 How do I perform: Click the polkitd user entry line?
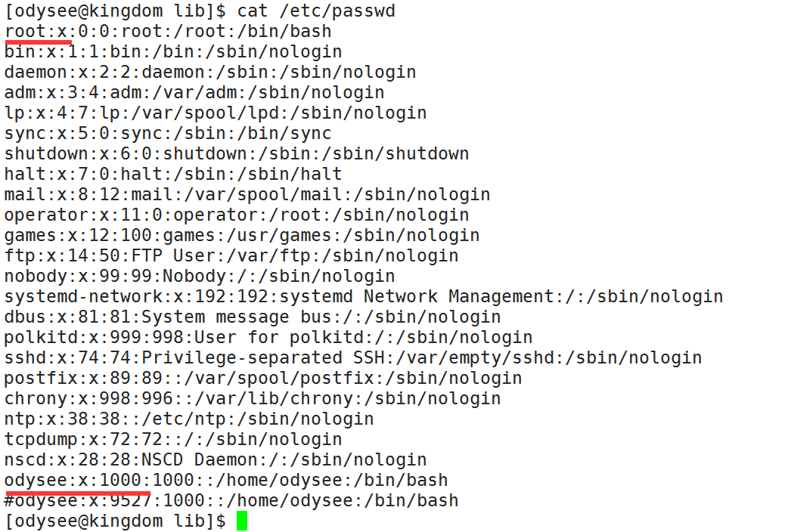268,338
